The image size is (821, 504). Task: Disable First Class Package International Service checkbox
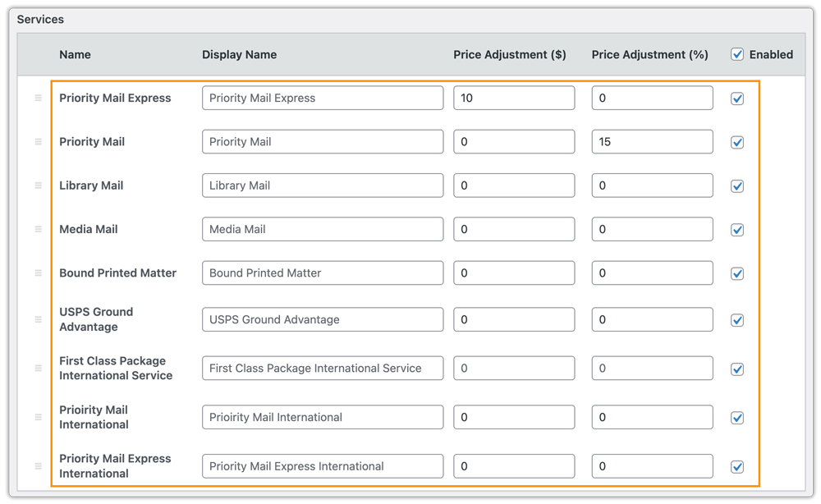(737, 369)
